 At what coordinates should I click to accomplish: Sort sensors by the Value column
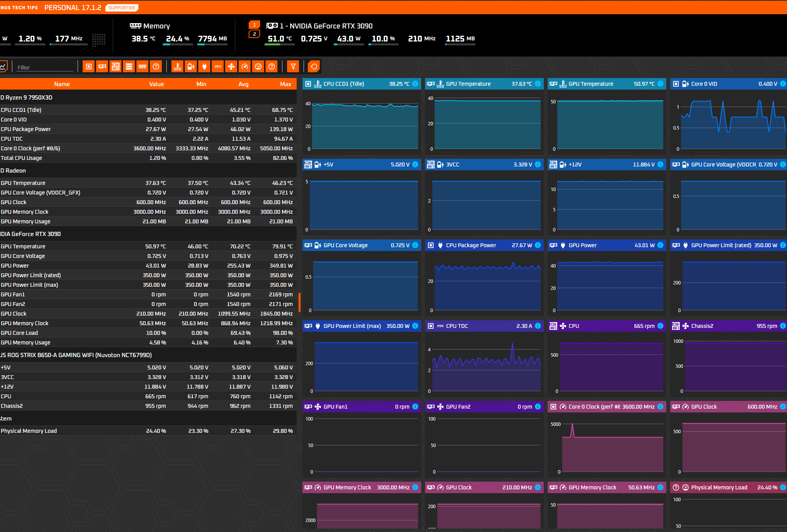156,84
